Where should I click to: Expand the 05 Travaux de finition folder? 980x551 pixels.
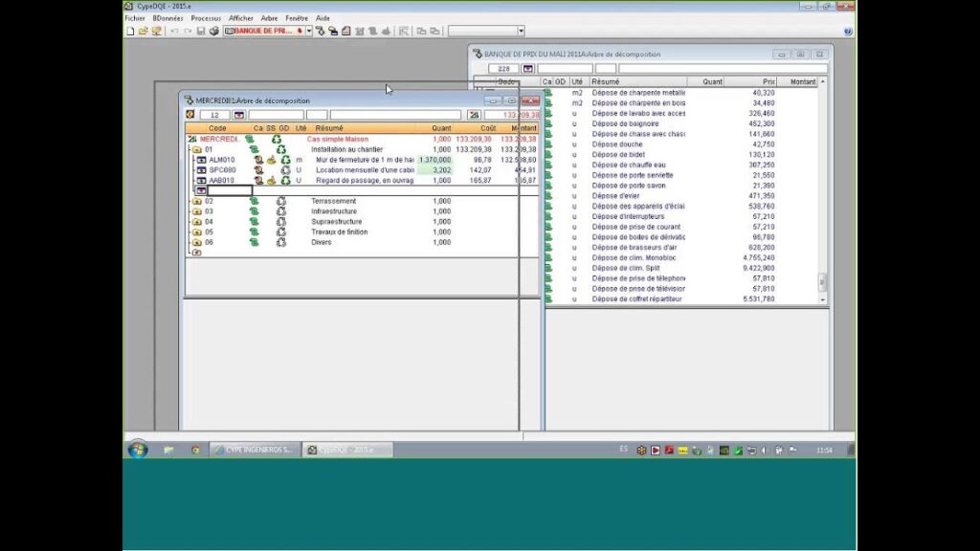pyautogui.click(x=196, y=232)
